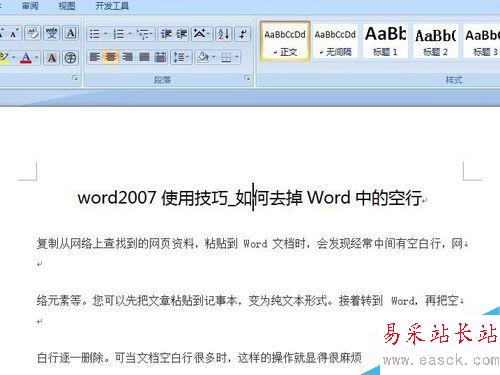Open line spacing options
Image resolution: width=500 pixels, height=375 pixels.
coord(181,57)
